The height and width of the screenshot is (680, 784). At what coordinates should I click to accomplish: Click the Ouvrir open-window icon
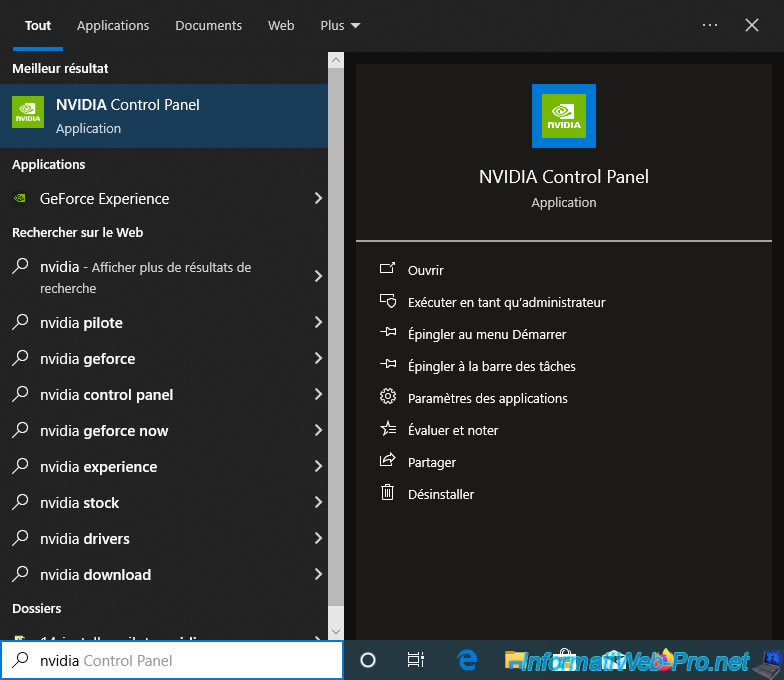click(x=387, y=269)
